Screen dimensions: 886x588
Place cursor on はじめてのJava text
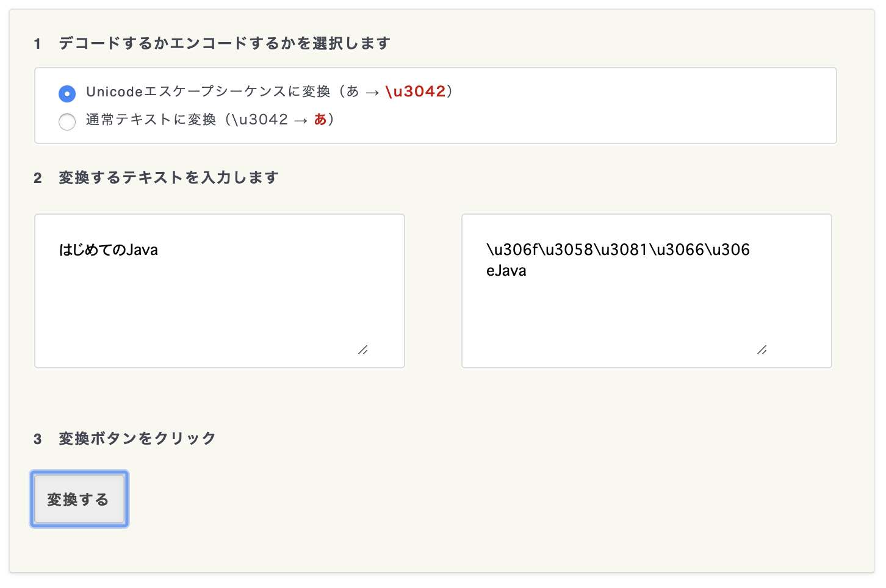click(x=109, y=249)
